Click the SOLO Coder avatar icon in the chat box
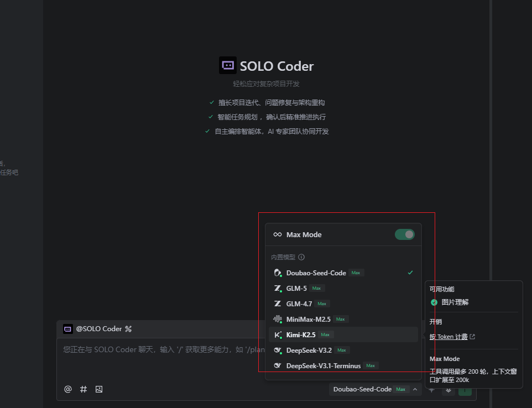Image resolution: width=532 pixels, height=408 pixels. click(68, 329)
